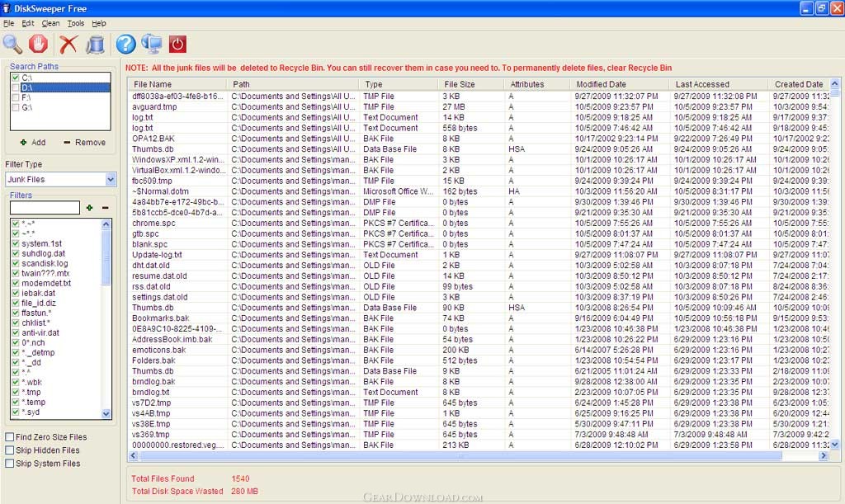Select the avguard.tmp file row
Viewport: 845px width, 504px height.
pyautogui.click(x=479, y=106)
